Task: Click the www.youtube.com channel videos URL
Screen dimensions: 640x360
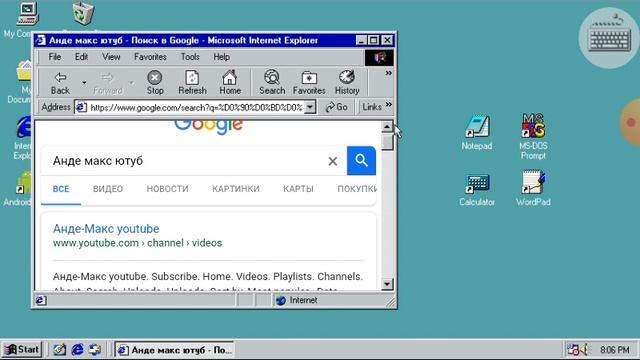Action: (x=137, y=243)
